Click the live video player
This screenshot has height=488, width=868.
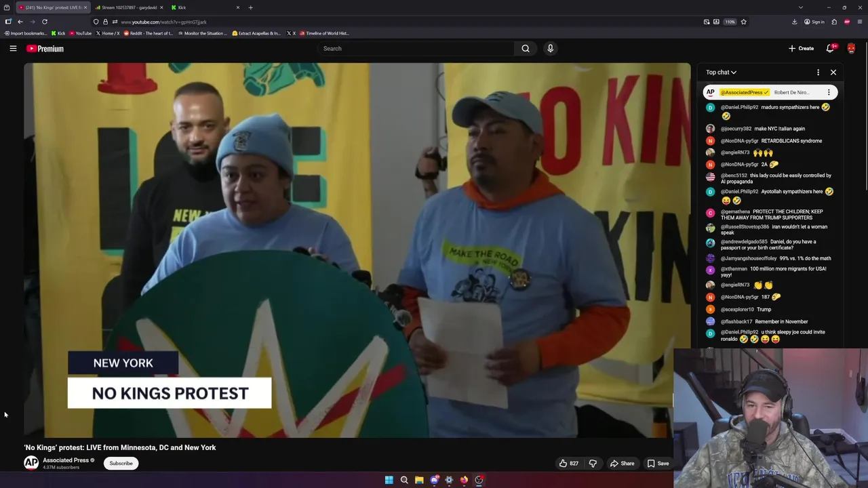[357, 250]
